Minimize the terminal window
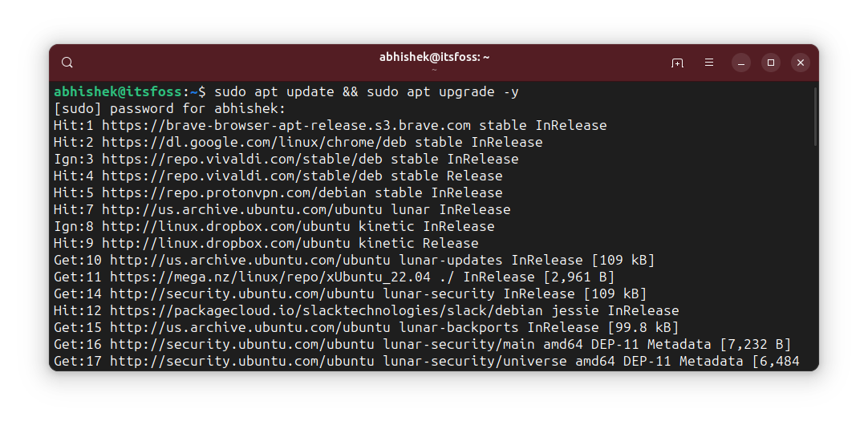 (740, 63)
